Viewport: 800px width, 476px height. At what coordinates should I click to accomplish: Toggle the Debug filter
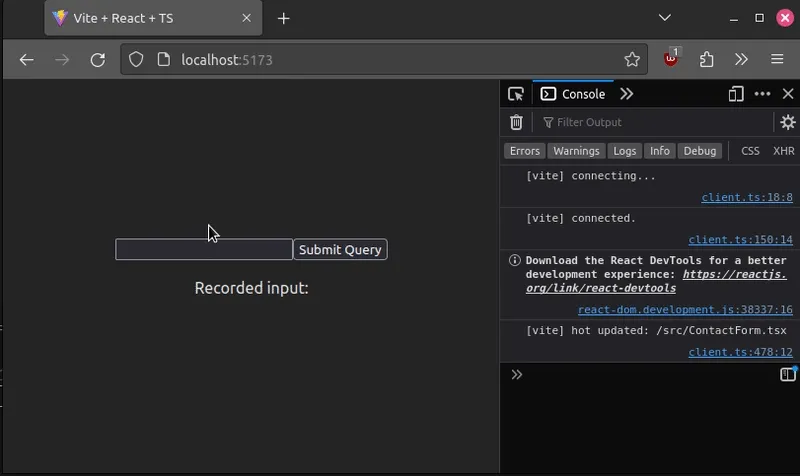coord(699,151)
